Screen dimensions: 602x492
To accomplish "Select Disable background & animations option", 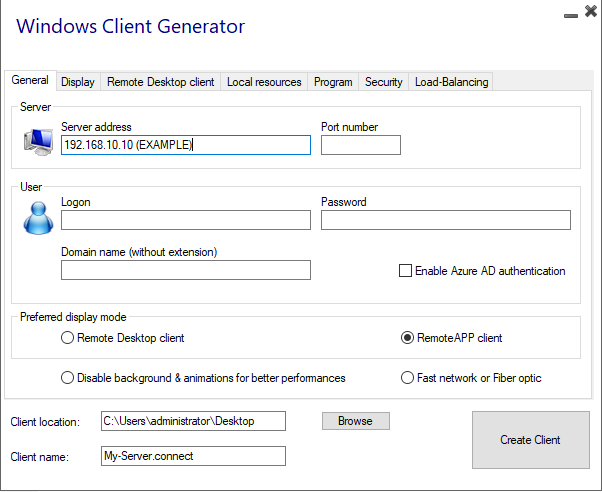I will click(68, 378).
